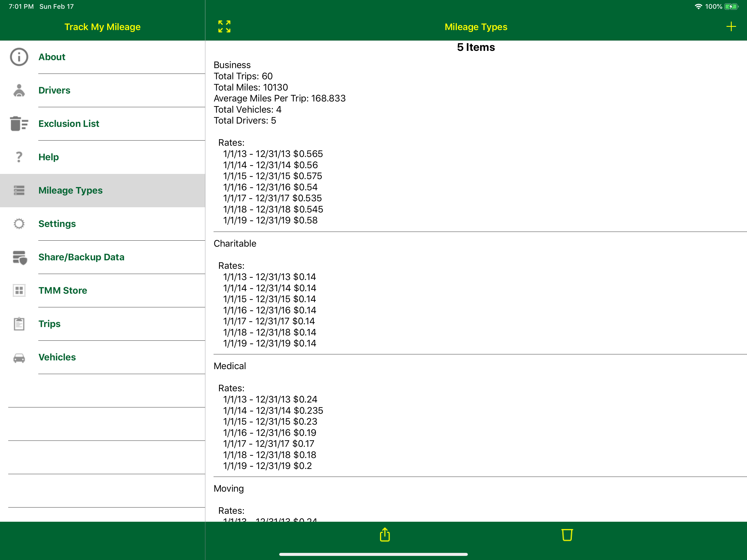
Task: Toggle fullscreen with the expand arrows icon
Action: pyautogui.click(x=224, y=26)
